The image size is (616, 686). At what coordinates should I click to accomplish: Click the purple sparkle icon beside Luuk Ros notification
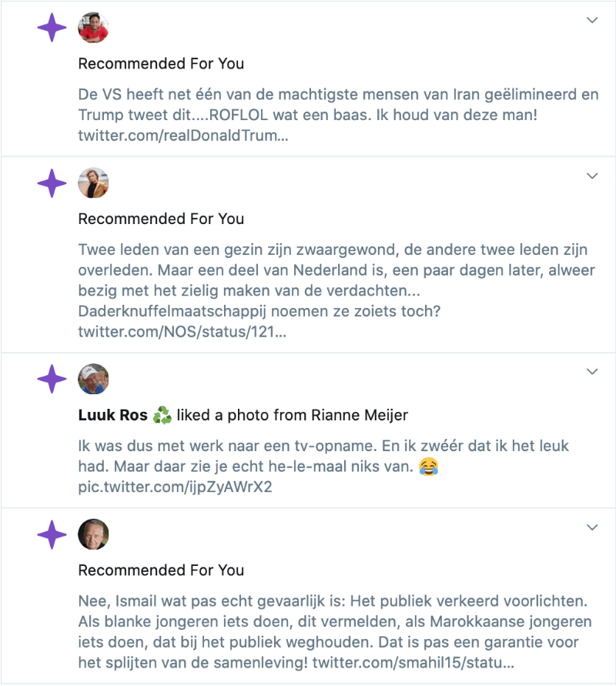click(x=52, y=379)
